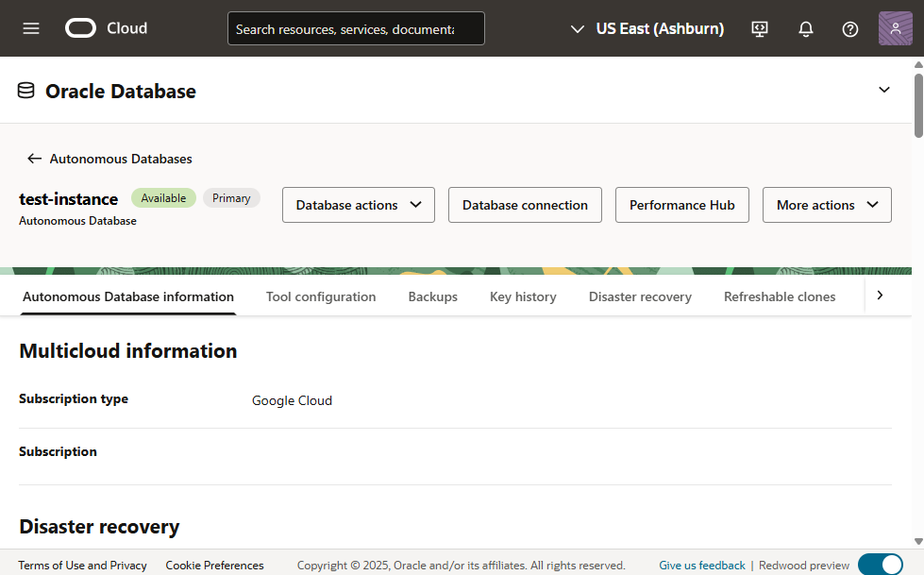The width and height of the screenshot is (924, 575).
Task: Expand the US East (Ashburn) region selector
Action: click(647, 29)
